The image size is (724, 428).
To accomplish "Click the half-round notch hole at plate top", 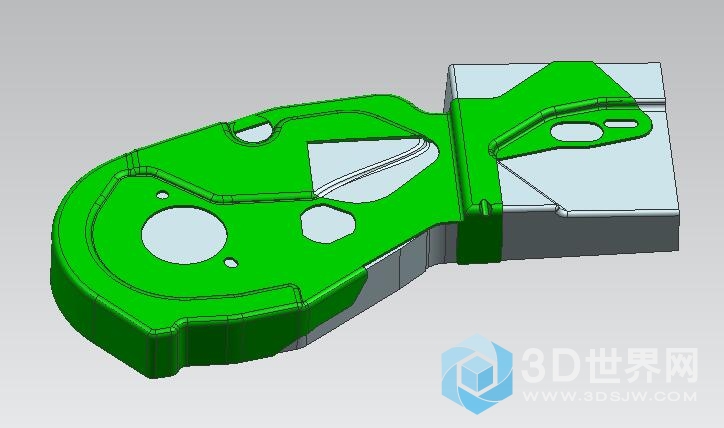I will tap(253, 132).
